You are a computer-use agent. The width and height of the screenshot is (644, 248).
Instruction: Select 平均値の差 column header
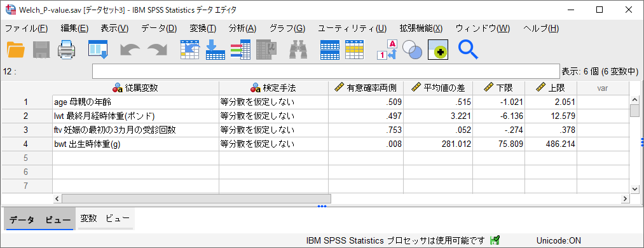click(x=438, y=88)
